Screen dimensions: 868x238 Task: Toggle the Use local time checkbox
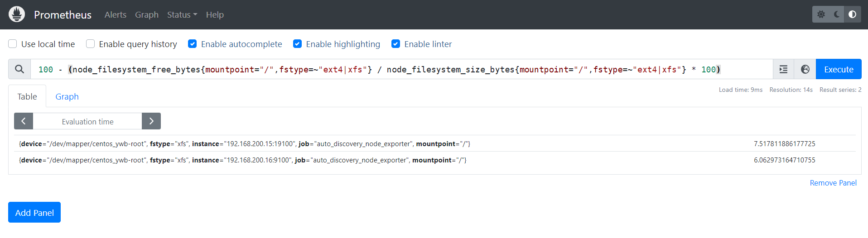pyautogui.click(x=13, y=44)
